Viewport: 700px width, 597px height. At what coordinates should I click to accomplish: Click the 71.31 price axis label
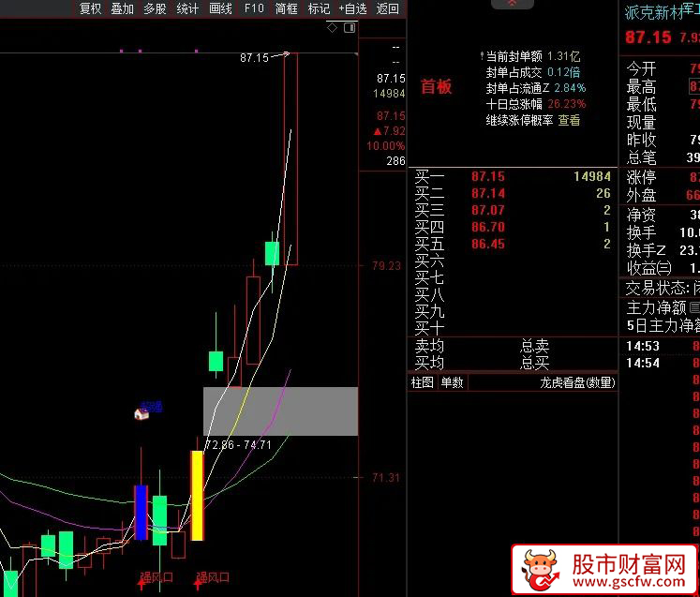[386, 478]
